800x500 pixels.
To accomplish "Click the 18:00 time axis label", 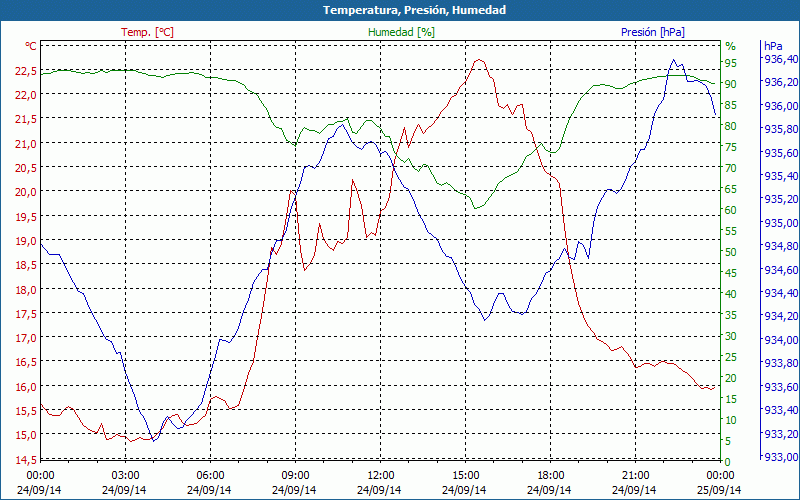I will click(551, 476).
